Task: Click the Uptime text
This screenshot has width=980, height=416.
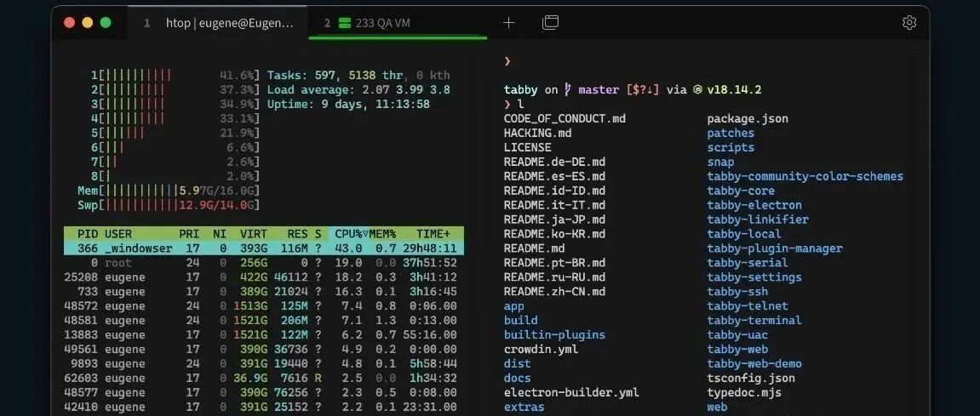Action: [x=349, y=104]
